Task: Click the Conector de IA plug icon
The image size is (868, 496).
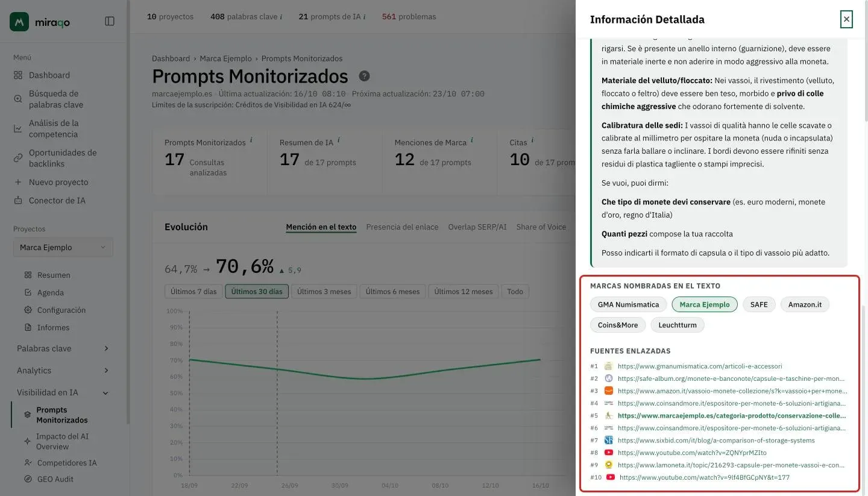Action: coord(18,201)
